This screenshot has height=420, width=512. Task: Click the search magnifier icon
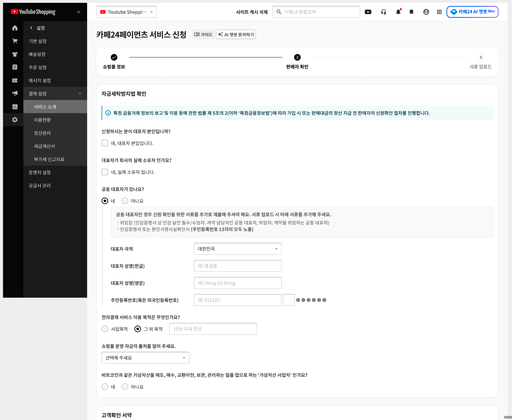pos(279,12)
